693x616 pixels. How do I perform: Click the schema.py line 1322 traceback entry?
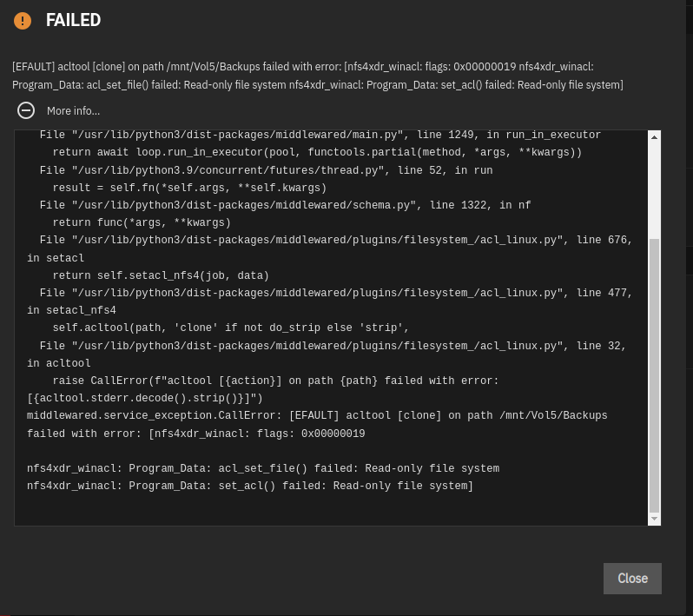(x=285, y=205)
